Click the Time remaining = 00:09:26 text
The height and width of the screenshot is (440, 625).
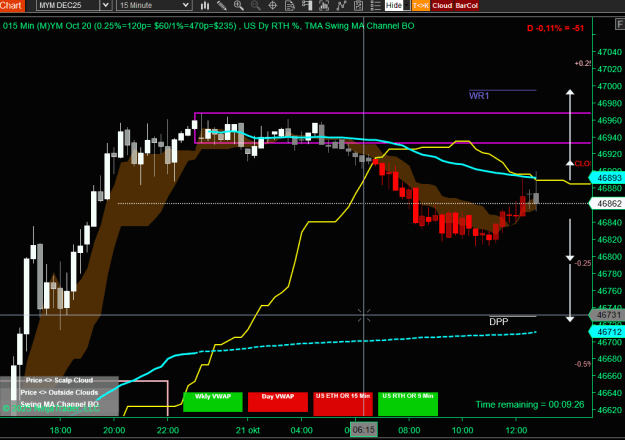(x=530, y=405)
